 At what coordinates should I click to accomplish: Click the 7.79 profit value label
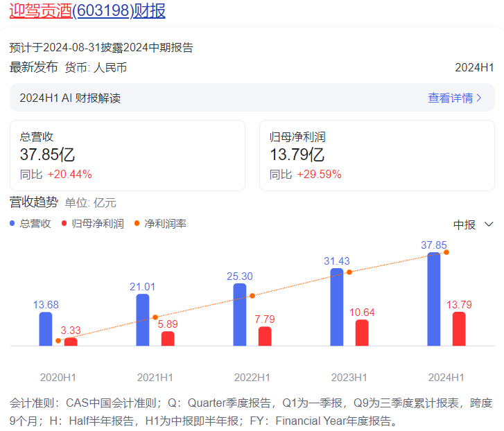(x=265, y=319)
